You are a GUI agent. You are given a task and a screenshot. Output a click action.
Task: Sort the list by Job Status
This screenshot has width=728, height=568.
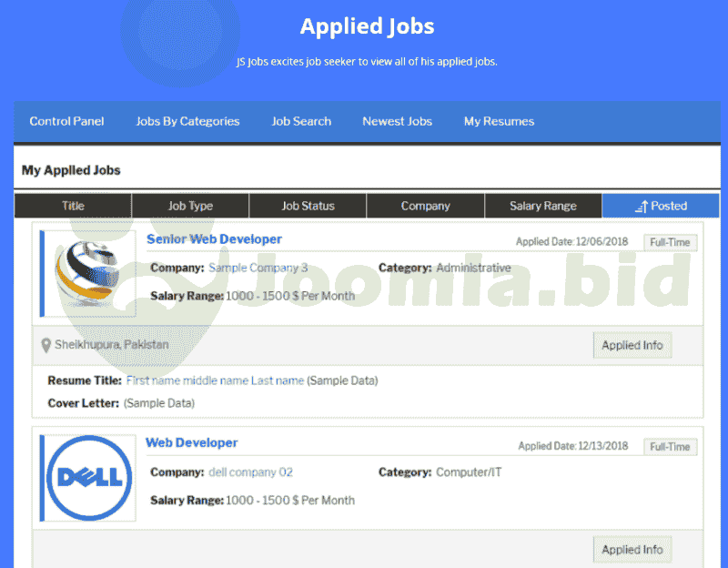(x=308, y=206)
